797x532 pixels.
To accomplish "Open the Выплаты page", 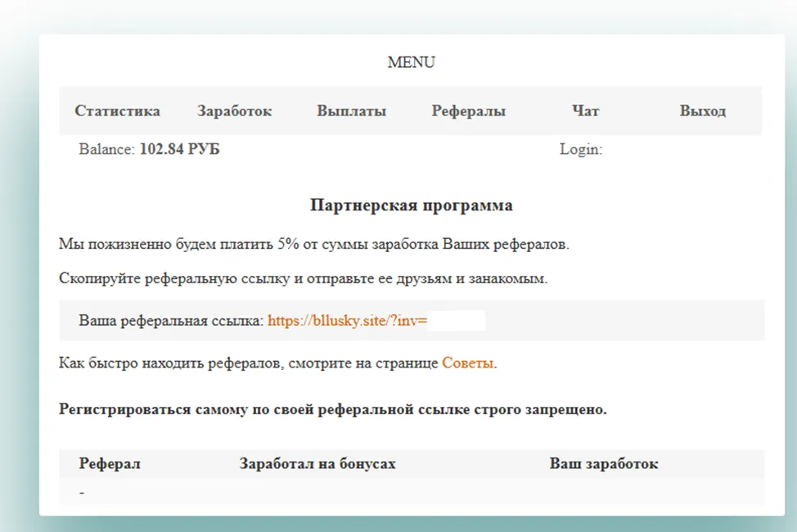I will pyautogui.click(x=352, y=110).
